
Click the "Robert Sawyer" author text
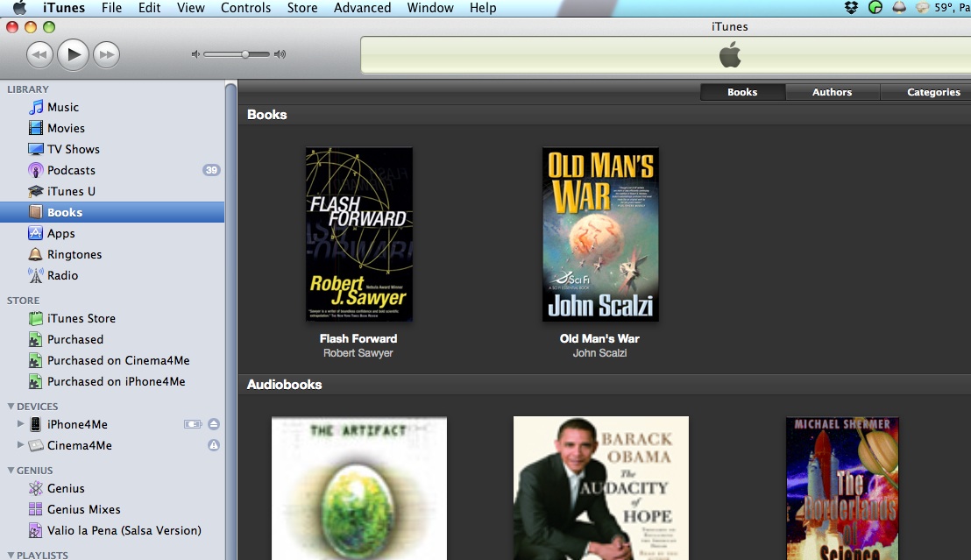358,353
